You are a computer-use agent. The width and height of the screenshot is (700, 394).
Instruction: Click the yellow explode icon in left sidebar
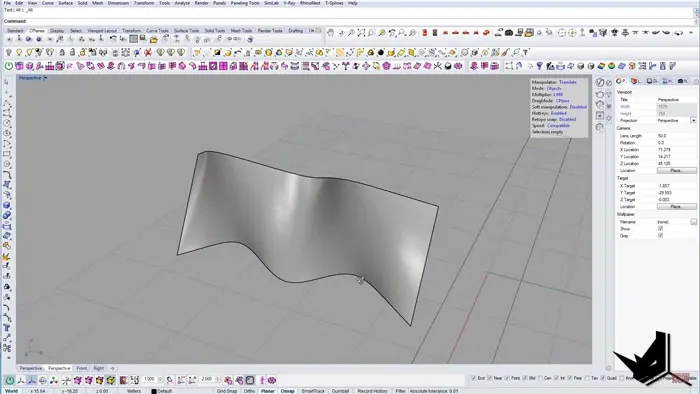(7, 257)
